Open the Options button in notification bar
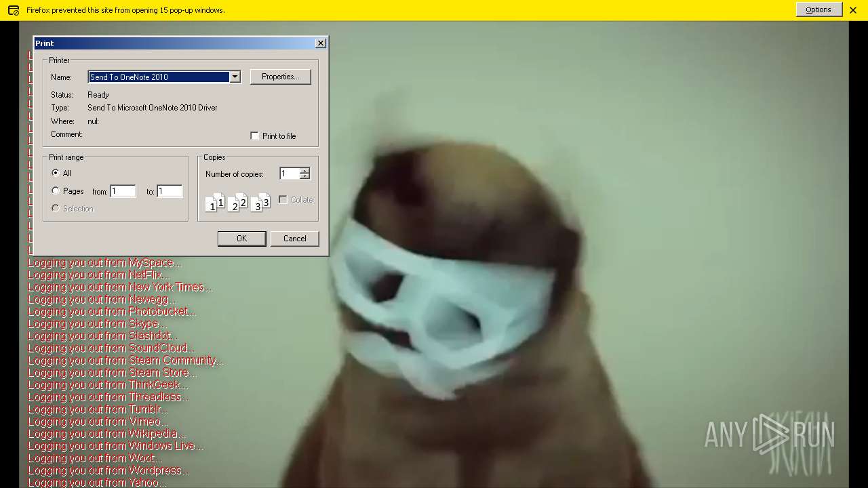The width and height of the screenshot is (868, 488). [818, 9]
